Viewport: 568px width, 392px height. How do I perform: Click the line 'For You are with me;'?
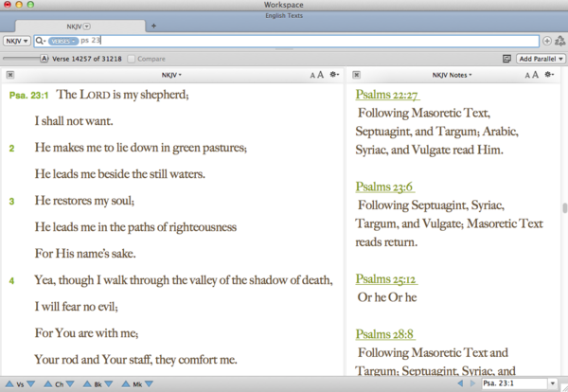pyautogui.click(x=86, y=333)
